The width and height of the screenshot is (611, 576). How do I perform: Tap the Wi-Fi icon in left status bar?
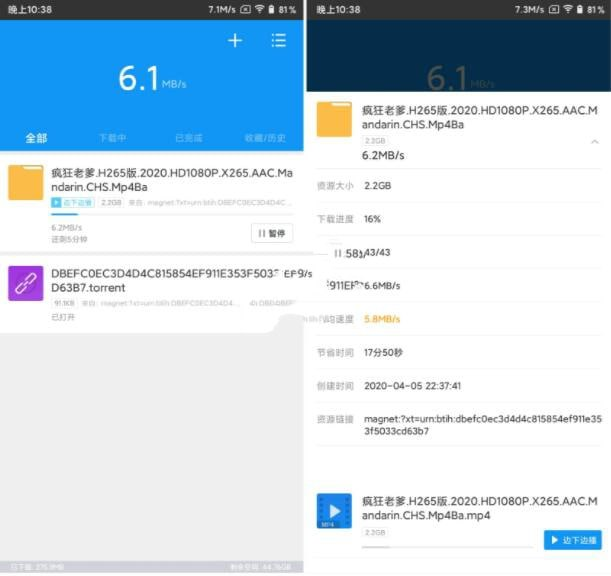pyautogui.click(x=260, y=9)
